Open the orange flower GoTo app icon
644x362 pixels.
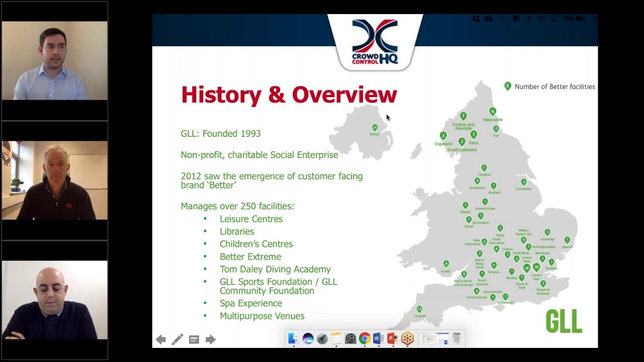click(x=408, y=339)
